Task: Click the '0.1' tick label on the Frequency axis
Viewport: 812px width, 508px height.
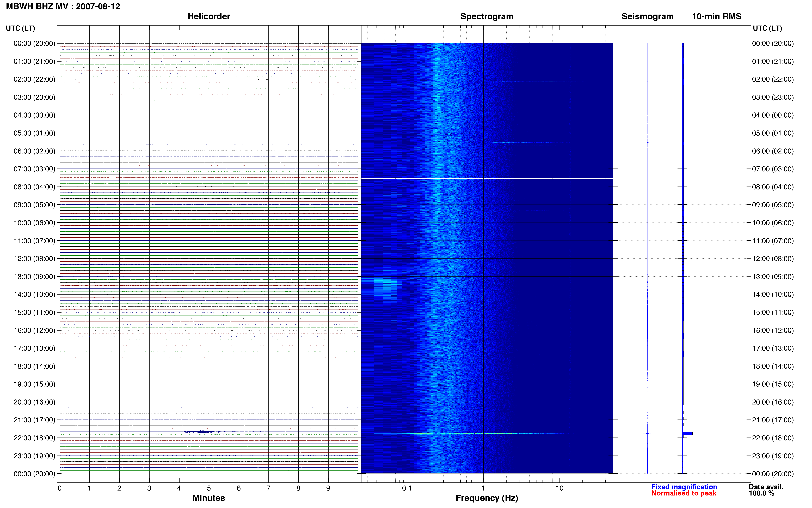Action: (407, 488)
